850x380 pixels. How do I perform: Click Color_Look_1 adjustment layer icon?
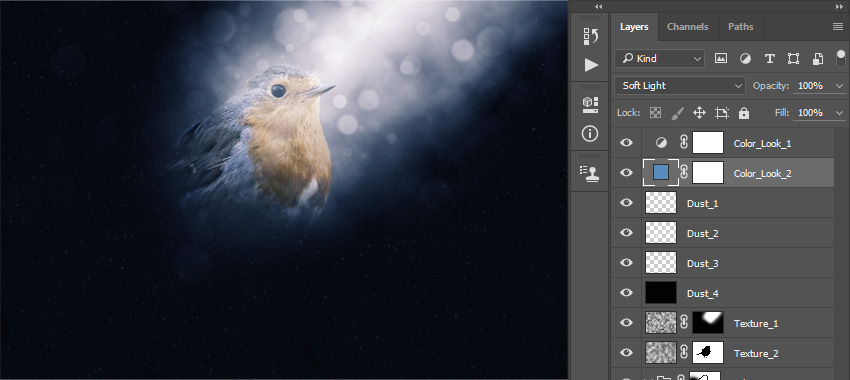point(661,143)
